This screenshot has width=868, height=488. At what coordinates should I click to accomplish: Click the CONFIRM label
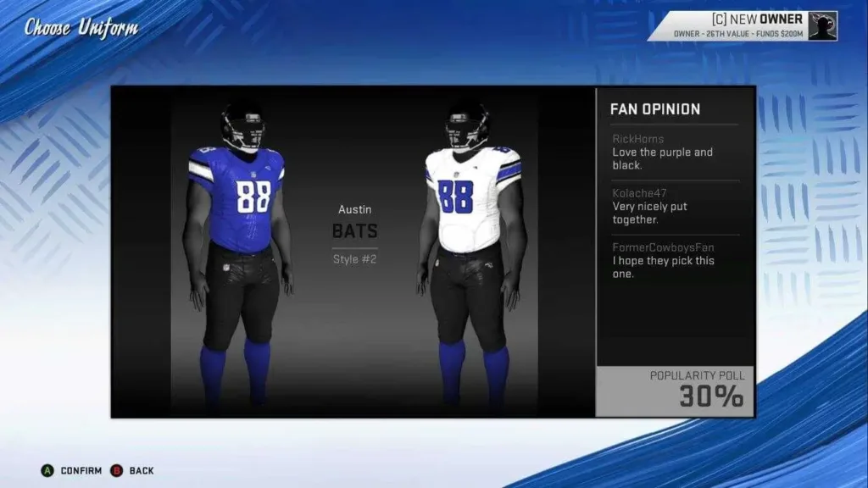pyautogui.click(x=81, y=471)
